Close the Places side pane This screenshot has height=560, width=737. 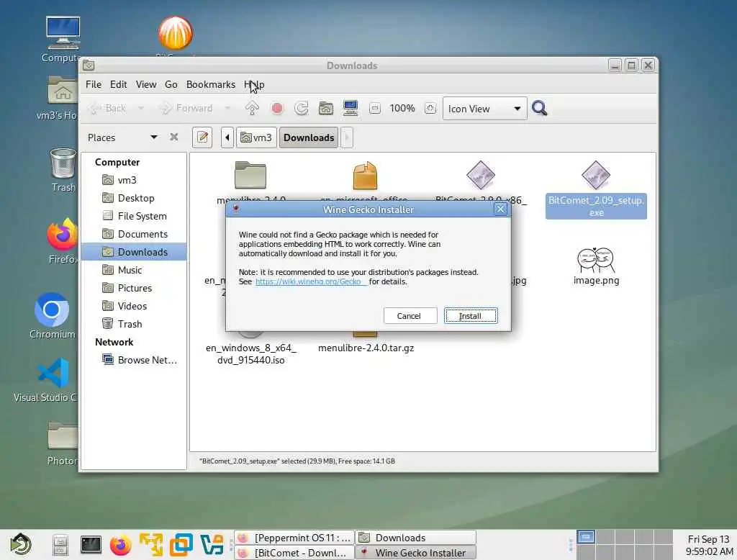[174, 137]
